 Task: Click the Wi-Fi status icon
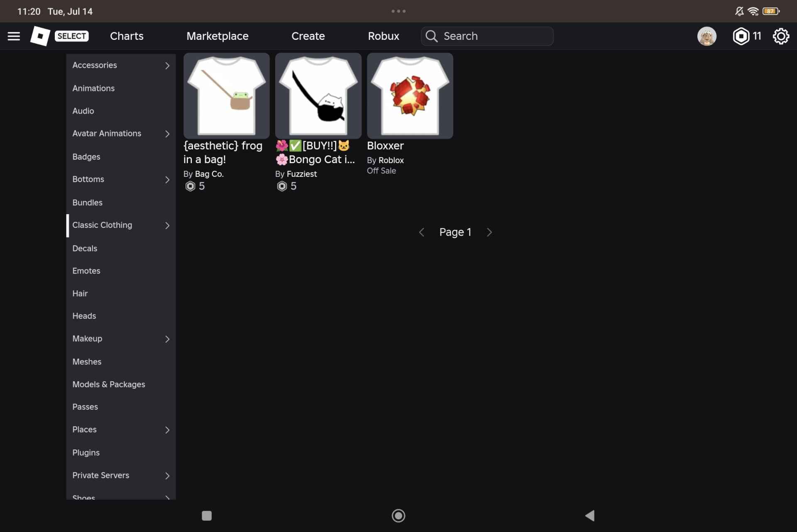coord(753,11)
